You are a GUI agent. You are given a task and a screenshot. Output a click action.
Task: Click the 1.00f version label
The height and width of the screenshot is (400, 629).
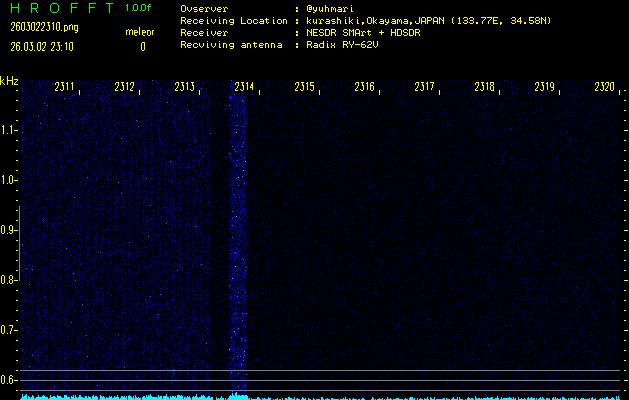click(x=139, y=8)
